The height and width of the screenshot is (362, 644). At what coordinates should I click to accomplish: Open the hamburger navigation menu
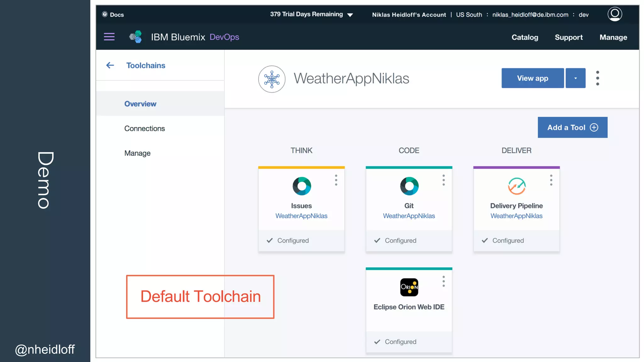109,37
